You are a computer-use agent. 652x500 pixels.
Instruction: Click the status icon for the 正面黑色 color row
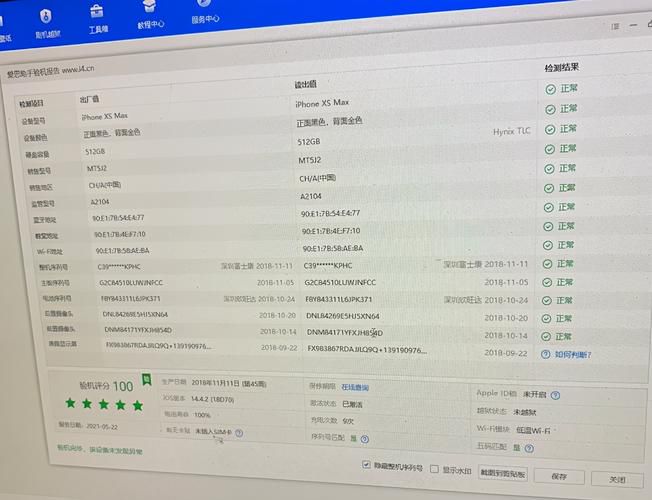pos(550,109)
